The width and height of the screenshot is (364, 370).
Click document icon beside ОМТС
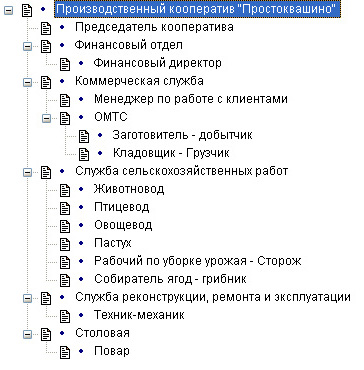[x=65, y=118]
